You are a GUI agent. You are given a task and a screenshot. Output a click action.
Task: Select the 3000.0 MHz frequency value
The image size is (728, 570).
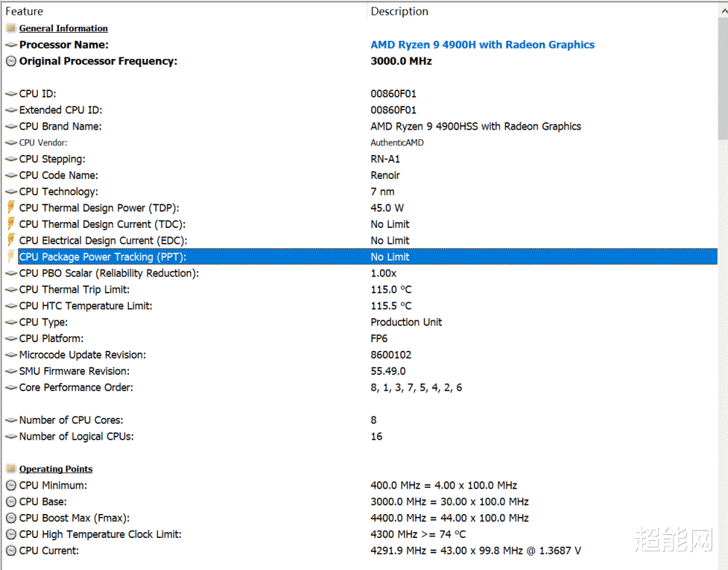pyautogui.click(x=401, y=61)
